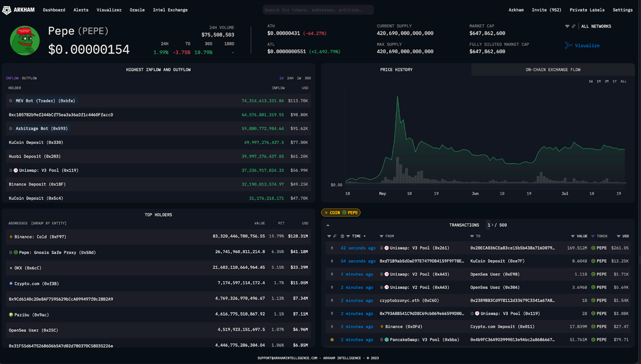Set price chart range to 1M
Image resolution: width=641 pixels, height=364 pixels.
(x=599, y=81)
